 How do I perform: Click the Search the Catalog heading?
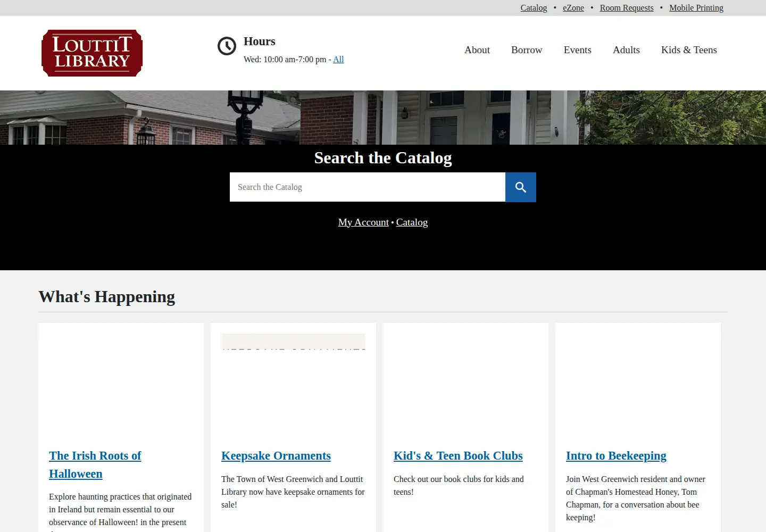pos(383,158)
